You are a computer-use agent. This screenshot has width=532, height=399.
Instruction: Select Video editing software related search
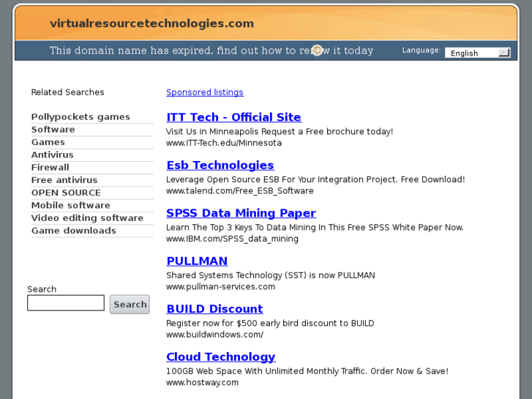[87, 217]
